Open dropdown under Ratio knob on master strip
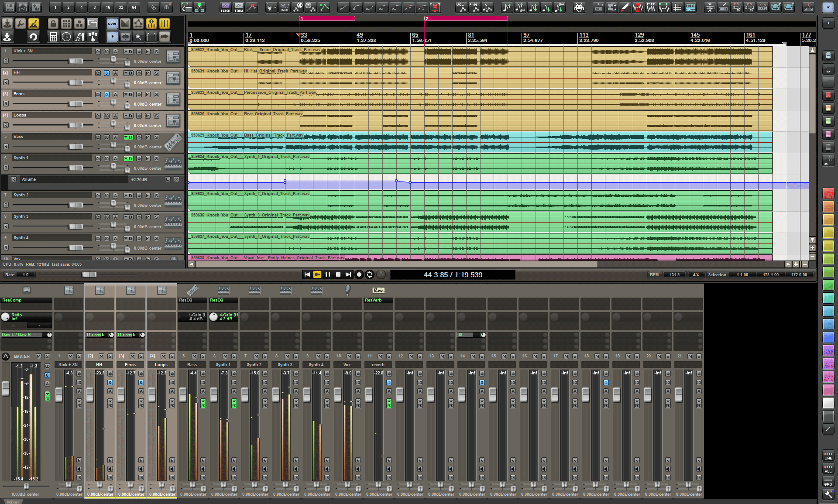This screenshot has height=504, width=838. pyautogui.click(x=39, y=325)
